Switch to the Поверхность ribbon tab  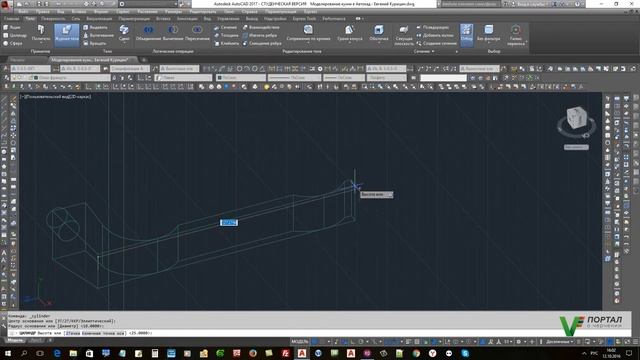coord(53,19)
